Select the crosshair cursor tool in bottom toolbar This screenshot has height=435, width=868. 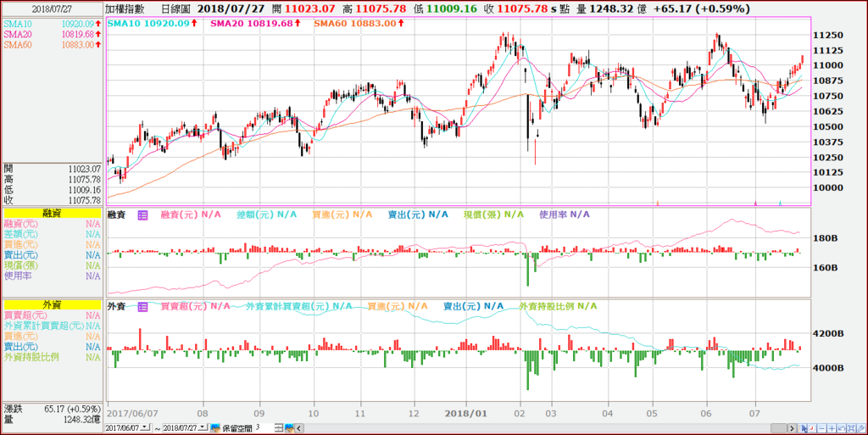pos(802,428)
